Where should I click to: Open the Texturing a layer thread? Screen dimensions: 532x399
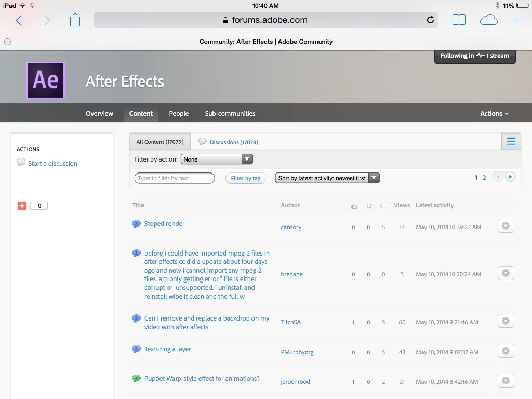pyautogui.click(x=168, y=349)
